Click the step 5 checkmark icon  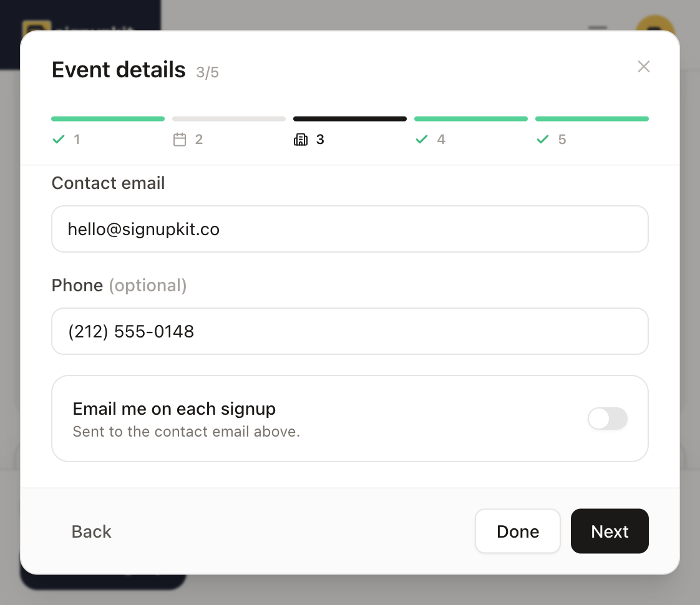542,139
